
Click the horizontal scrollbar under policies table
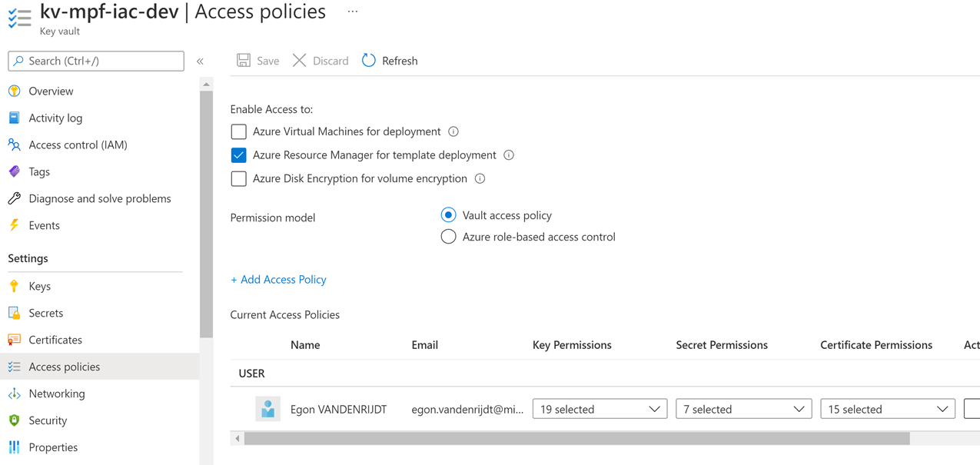click(576, 439)
